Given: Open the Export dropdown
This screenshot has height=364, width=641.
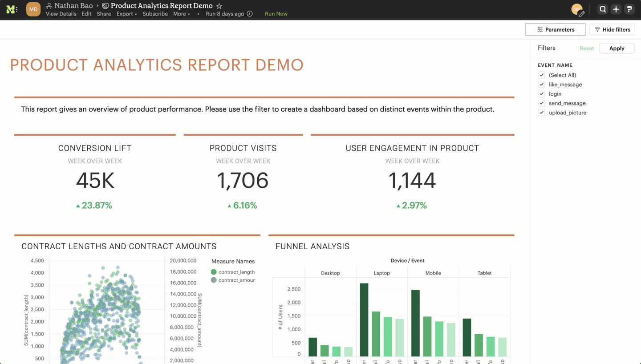Looking at the screenshot, I should pyautogui.click(x=126, y=14).
